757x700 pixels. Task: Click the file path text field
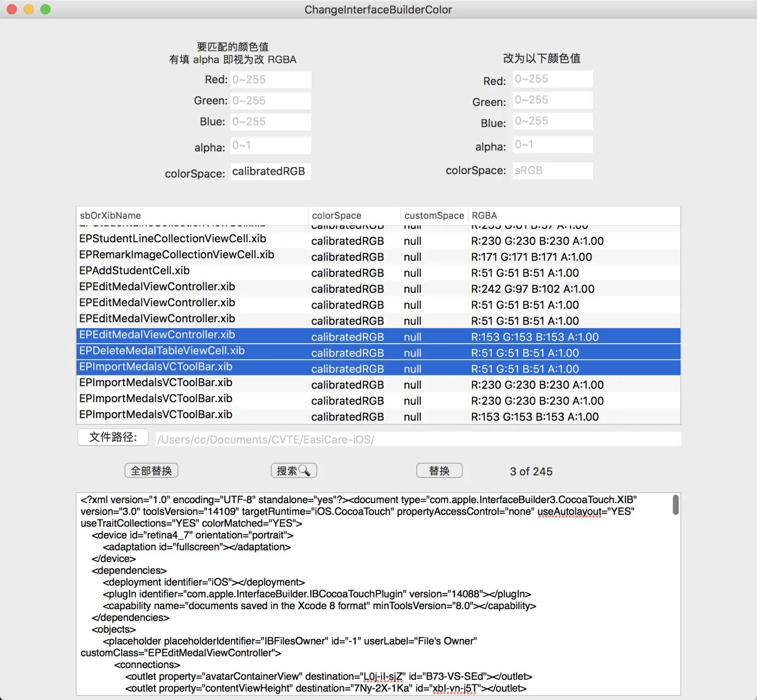click(418, 439)
